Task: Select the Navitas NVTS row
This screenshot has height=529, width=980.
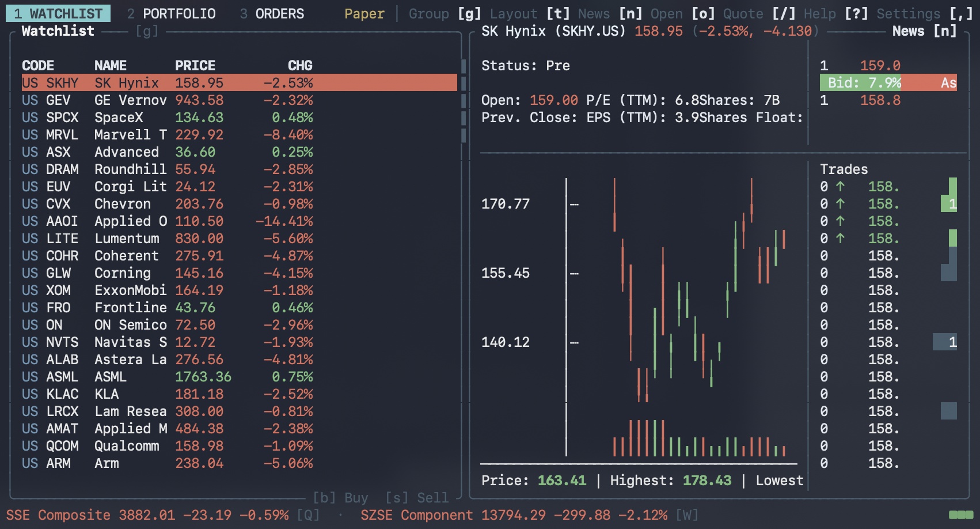Action: pos(240,342)
